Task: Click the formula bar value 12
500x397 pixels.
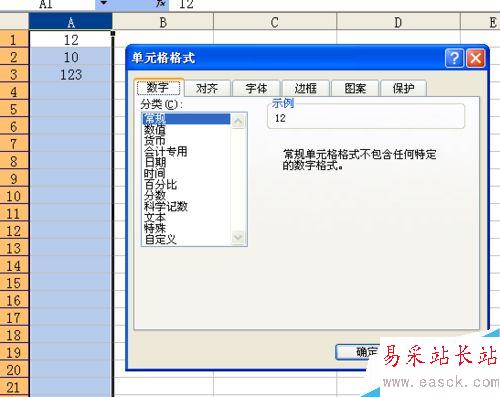Action: (186, 4)
